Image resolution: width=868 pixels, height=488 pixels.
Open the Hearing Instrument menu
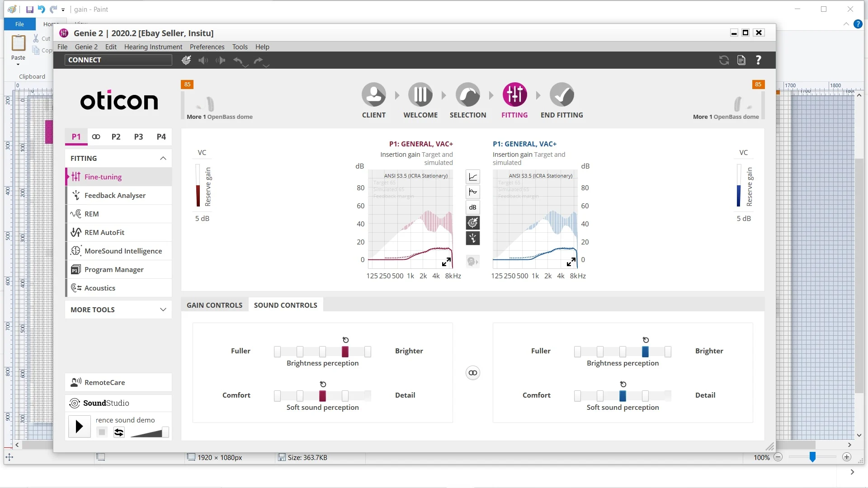pos(153,47)
